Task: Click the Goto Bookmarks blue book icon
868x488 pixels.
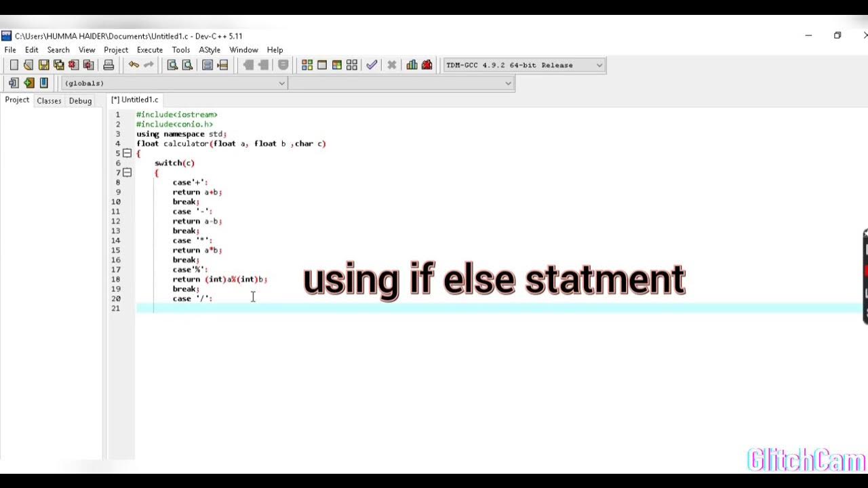Action: 43,83
